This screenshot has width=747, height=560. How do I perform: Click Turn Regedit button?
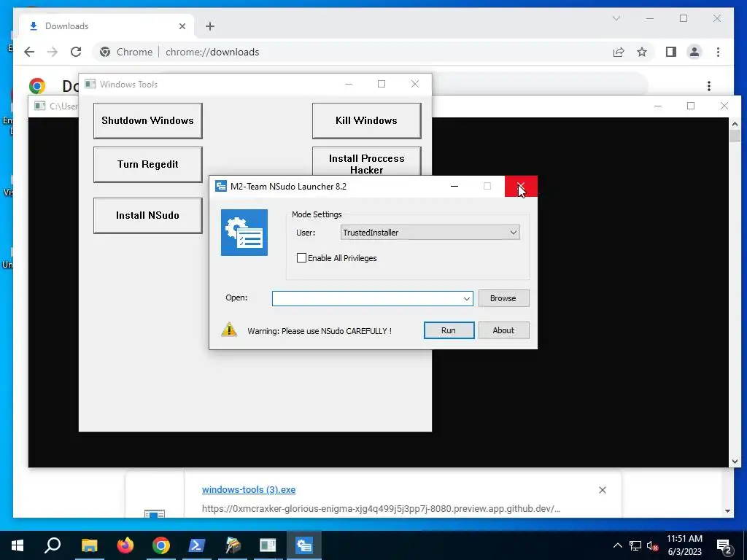[147, 164]
